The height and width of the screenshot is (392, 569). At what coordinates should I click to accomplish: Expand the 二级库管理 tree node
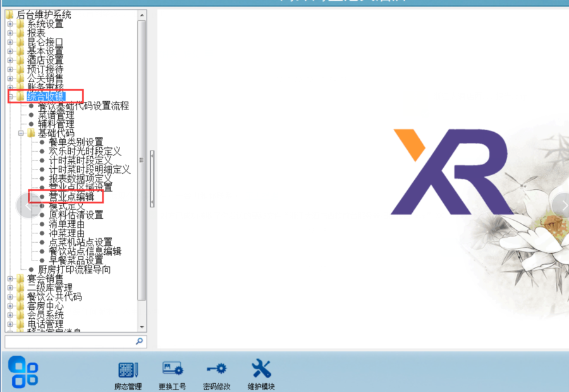(10, 288)
